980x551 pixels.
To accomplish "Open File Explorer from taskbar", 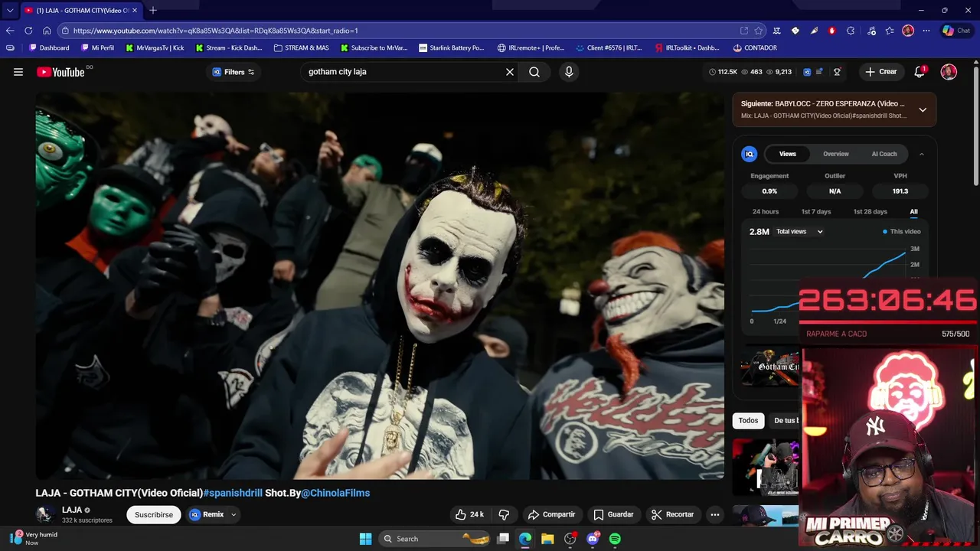I will coord(547,539).
